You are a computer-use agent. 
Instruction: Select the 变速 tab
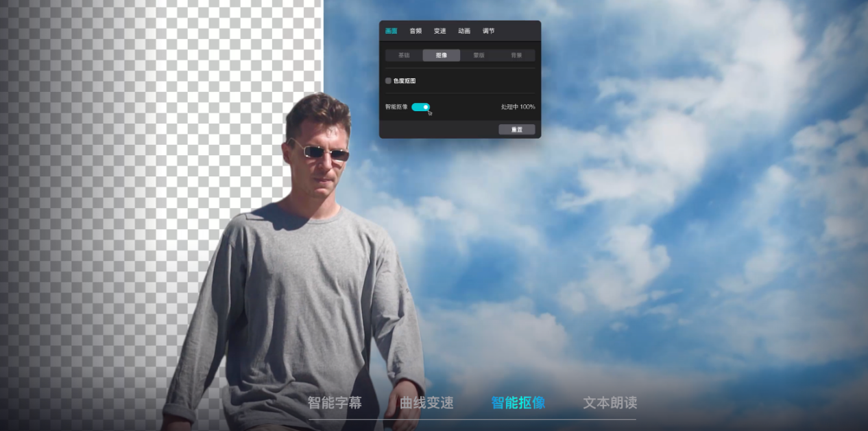[439, 31]
